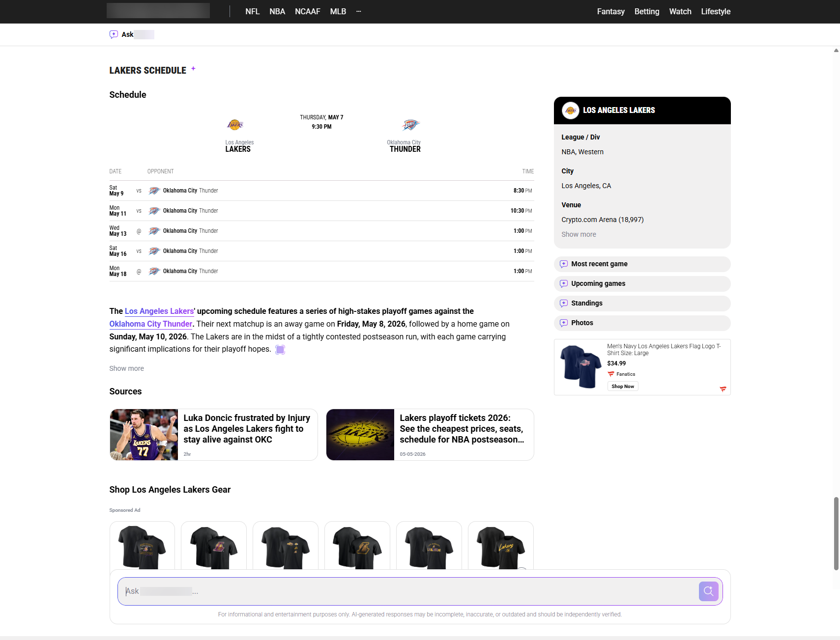The width and height of the screenshot is (840, 640).
Task: Click the Thunder logo in the May 18 row
Action: (x=154, y=271)
